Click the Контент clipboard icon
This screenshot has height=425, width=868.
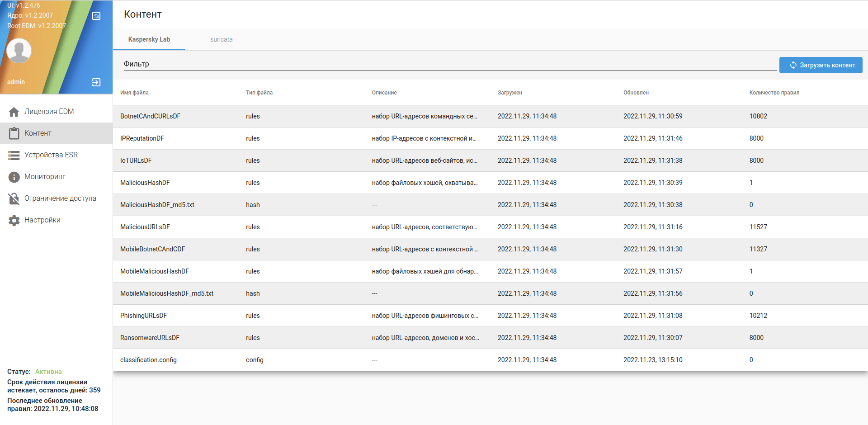pos(14,133)
